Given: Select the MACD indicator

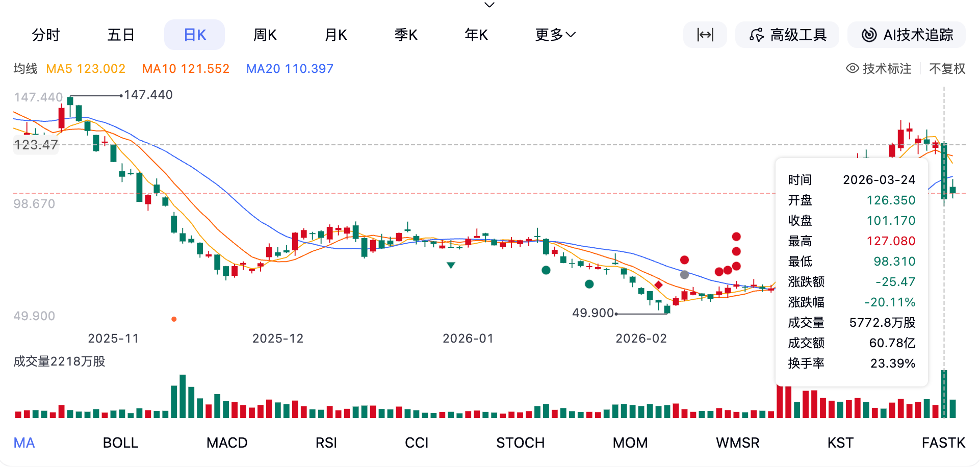Looking at the screenshot, I should (x=227, y=443).
